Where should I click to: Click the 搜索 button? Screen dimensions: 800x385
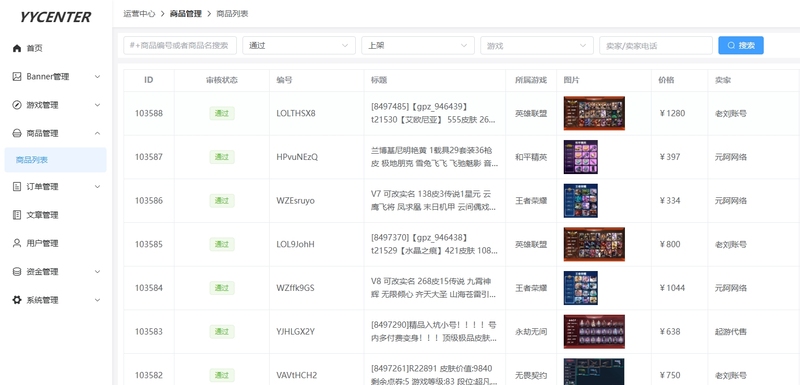pos(741,45)
